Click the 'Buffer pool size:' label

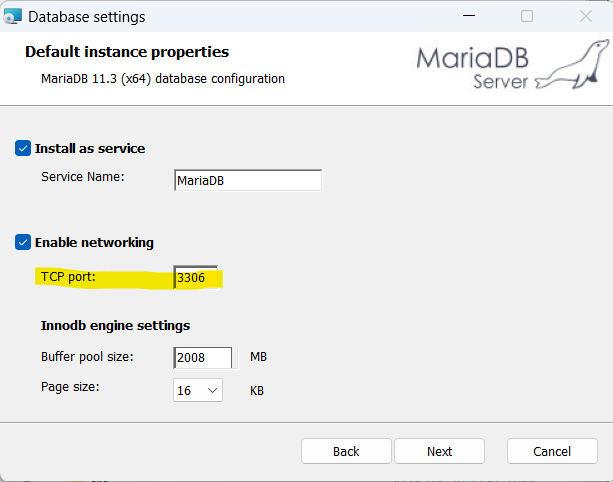pyautogui.click(x=87, y=357)
